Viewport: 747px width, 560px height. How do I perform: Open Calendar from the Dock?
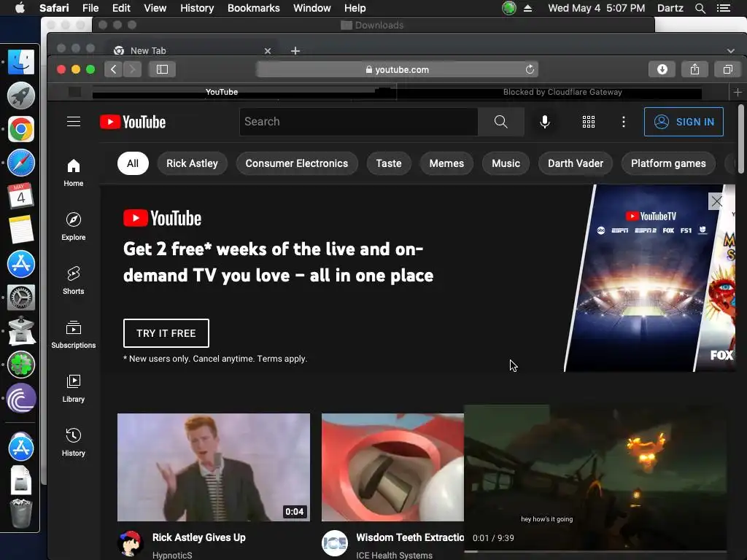[x=21, y=195]
